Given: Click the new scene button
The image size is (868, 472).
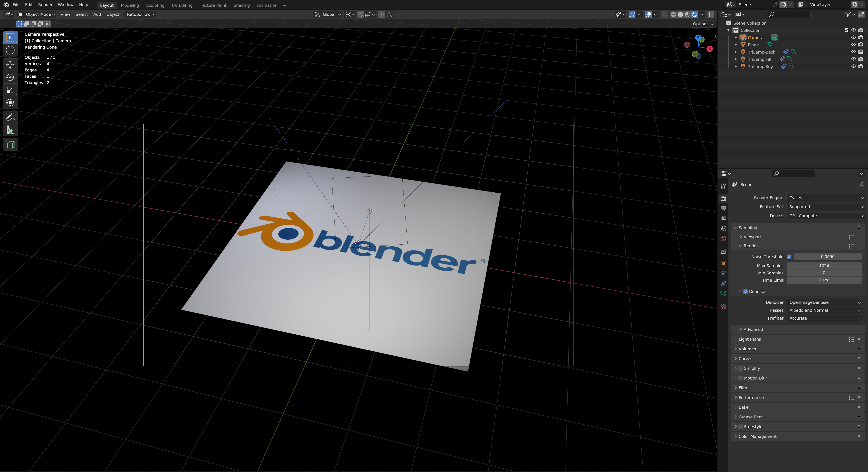Looking at the screenshot, I should point(783,5).
